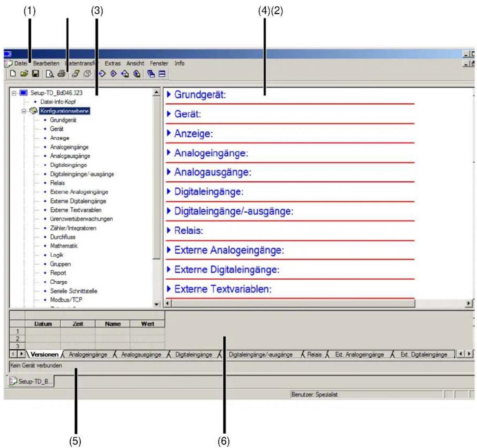Select Grenzwertüberwachungen in the tree
This screenshot has width=477, height=448.
[81, 219]
